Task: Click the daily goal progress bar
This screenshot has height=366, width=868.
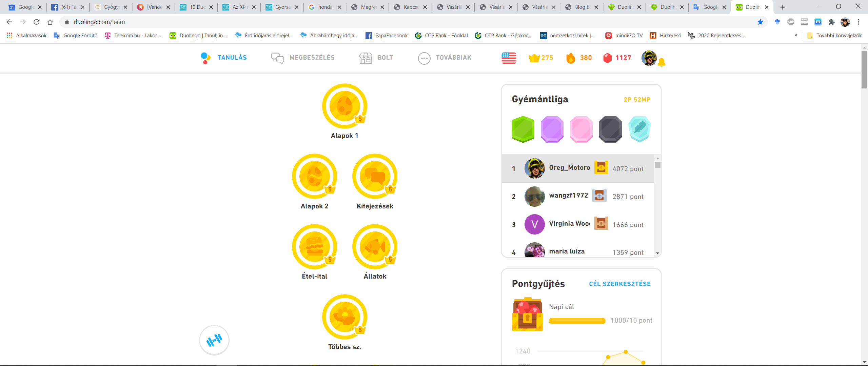Action: pyautogui.click(x=577, y=321)
